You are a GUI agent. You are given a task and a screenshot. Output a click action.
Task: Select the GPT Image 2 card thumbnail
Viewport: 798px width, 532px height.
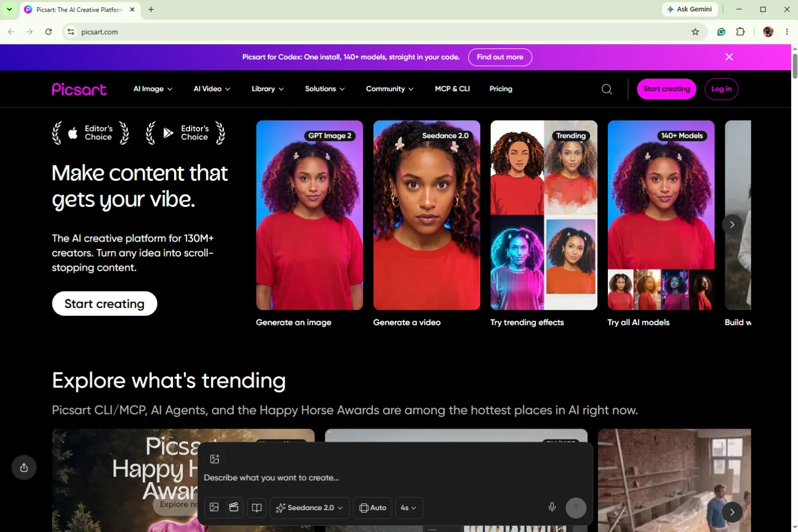pos(310,215)
